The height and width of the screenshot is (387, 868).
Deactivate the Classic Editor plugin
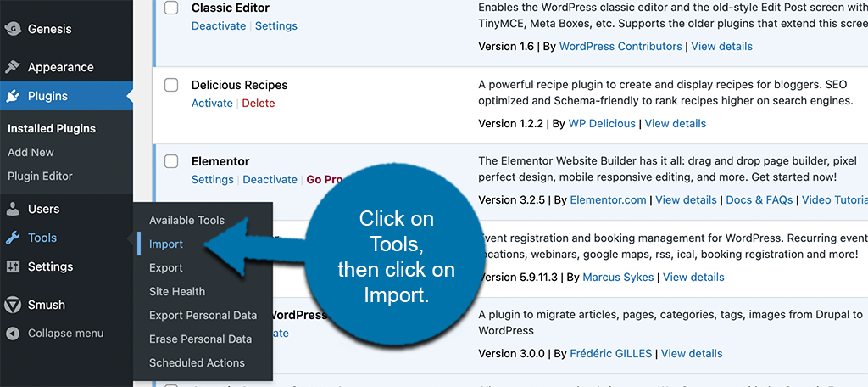pyautogui.click(x=219, y=26)
